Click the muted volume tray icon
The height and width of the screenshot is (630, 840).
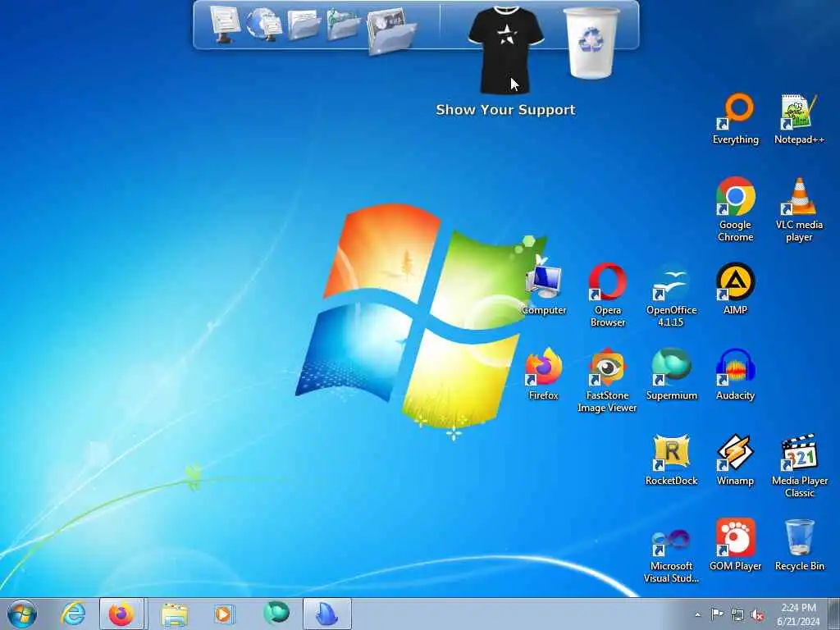pos(757,615)
